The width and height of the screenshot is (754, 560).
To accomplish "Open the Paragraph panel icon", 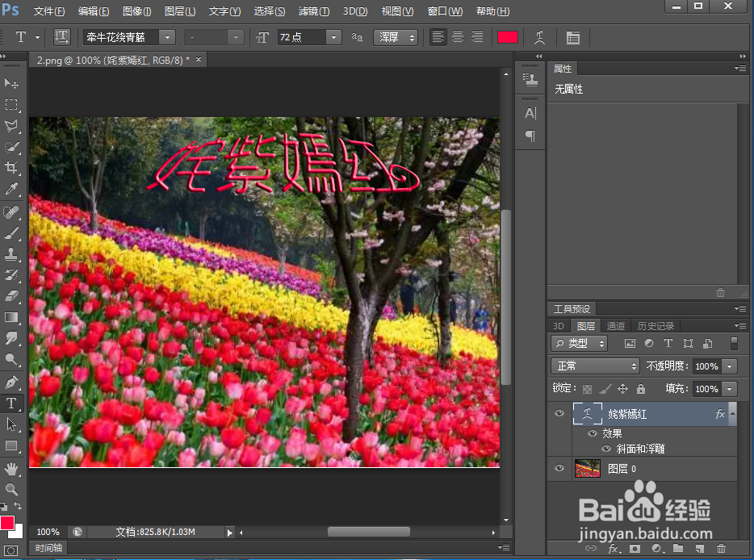I will point(530,136).
